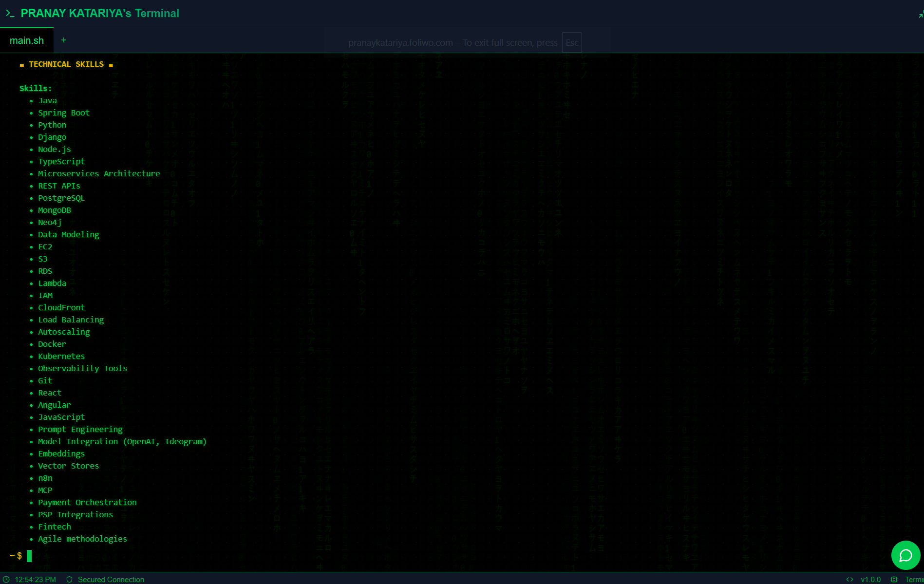This screenshot has height=584, width=924.
Task: Click the code brackets icon by version
Action: (x=849, y=579)
